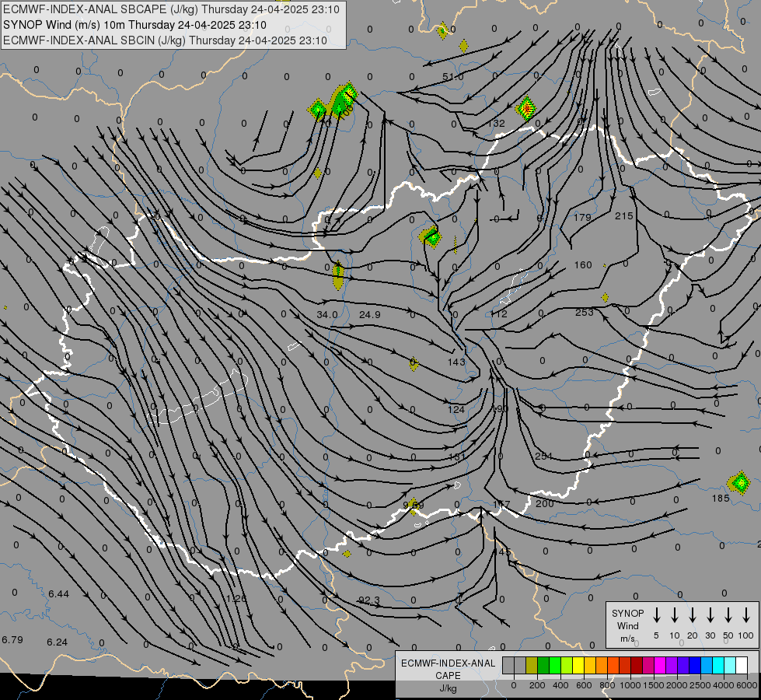Click the 24.9 value on the map
This screenshot has width=761, height=700.
point(370,315)
